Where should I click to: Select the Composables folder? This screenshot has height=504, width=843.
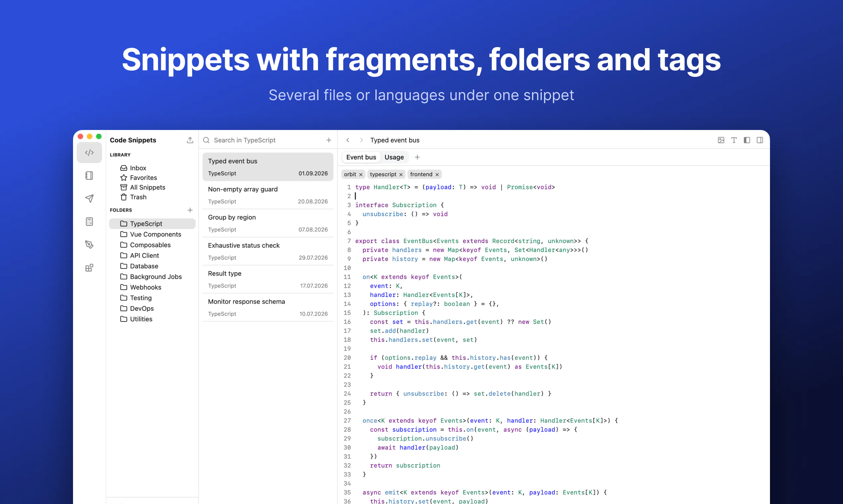tap(152, 245)
